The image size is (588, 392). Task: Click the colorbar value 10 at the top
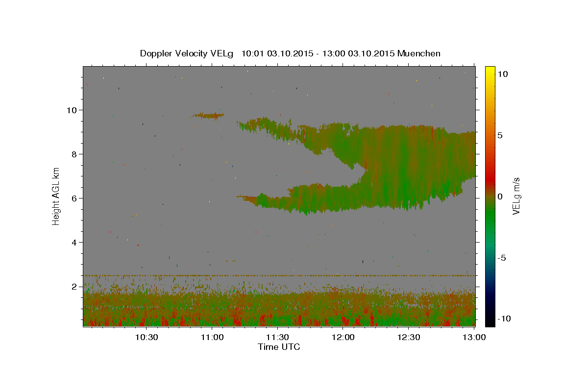[503, 74]
